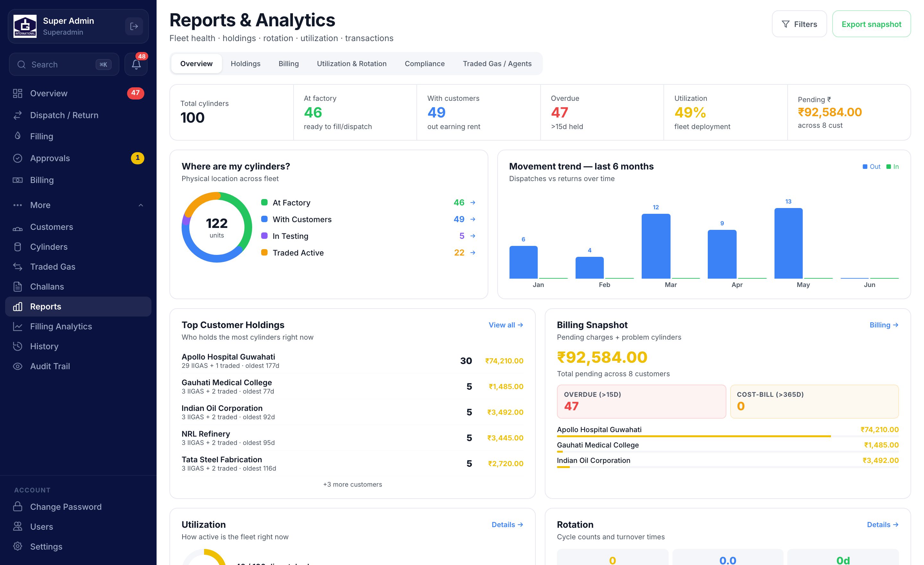The image size is (924, 565).
Task: Open Utilization Details link
Action: (507, 525)
